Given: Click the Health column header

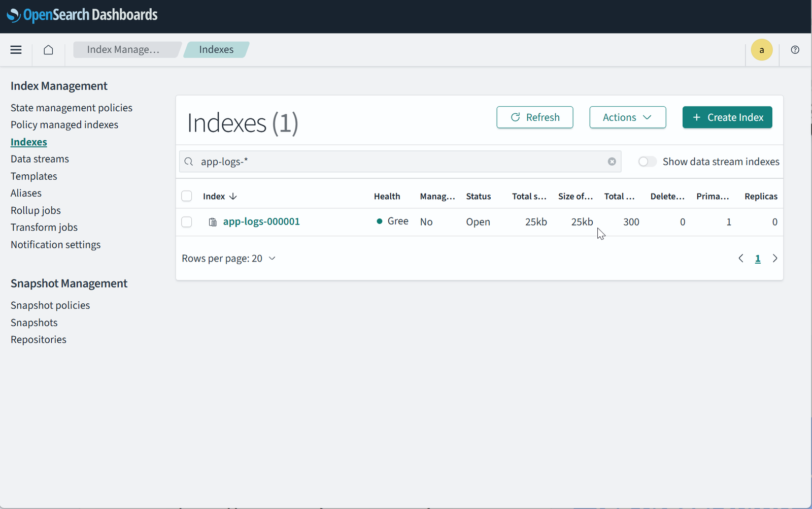Looking at the screenshot, I should 387,196.
